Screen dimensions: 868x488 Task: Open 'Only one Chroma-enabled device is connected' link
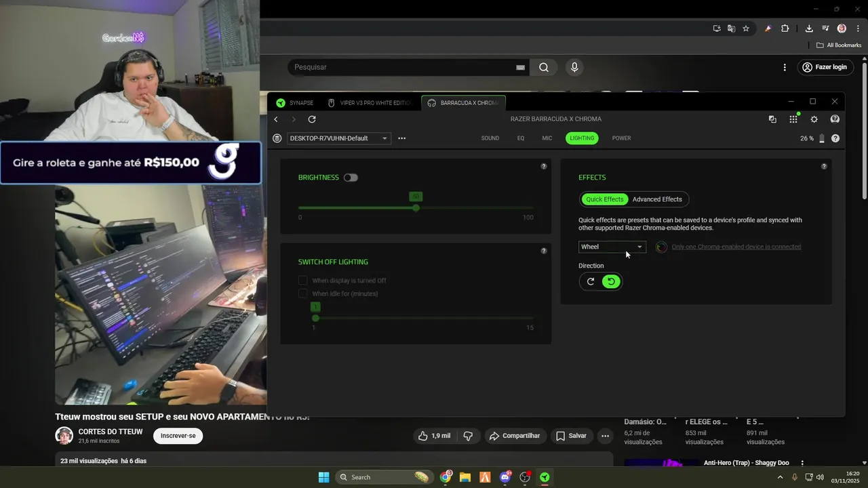[736, 247]
